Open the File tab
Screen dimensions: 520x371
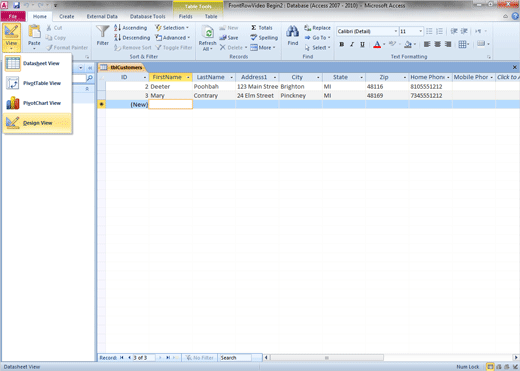pos(13,16)
